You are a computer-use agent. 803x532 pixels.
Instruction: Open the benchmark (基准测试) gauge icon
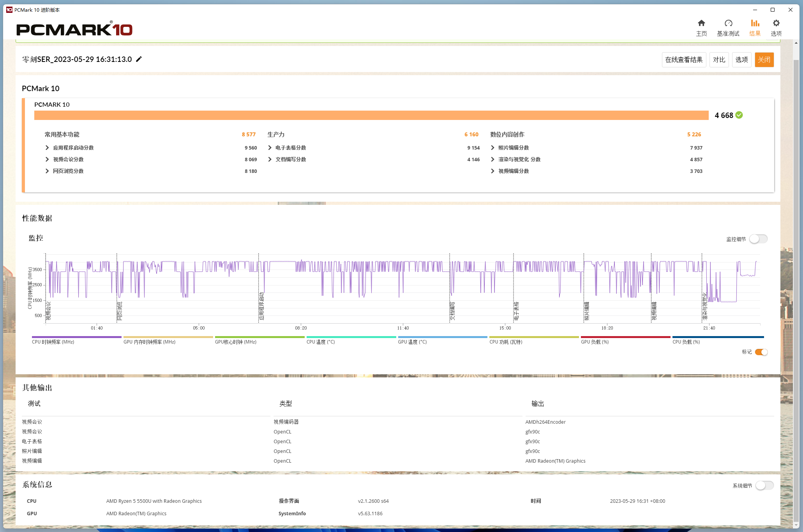[728, 23]
